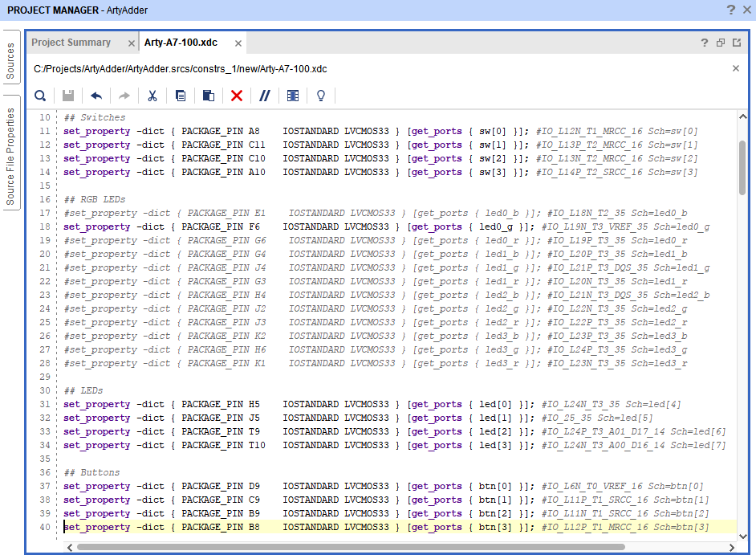
Task: Open editor help with the question mark
Action: pos(704,43)
